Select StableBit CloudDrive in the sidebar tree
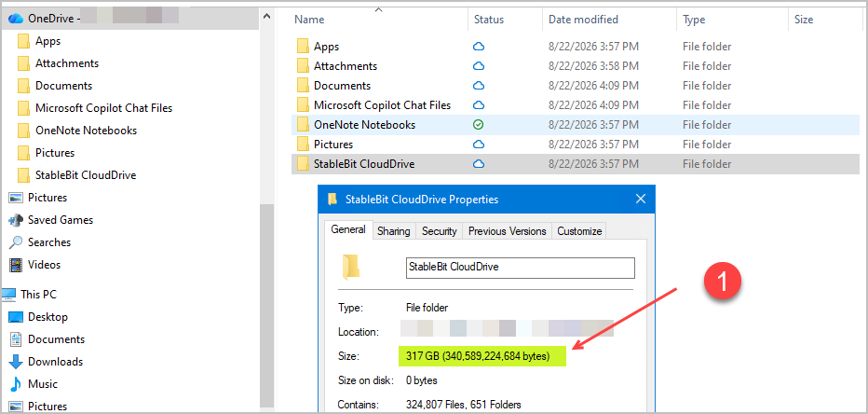The image size is (868, 414). (86, 175)
